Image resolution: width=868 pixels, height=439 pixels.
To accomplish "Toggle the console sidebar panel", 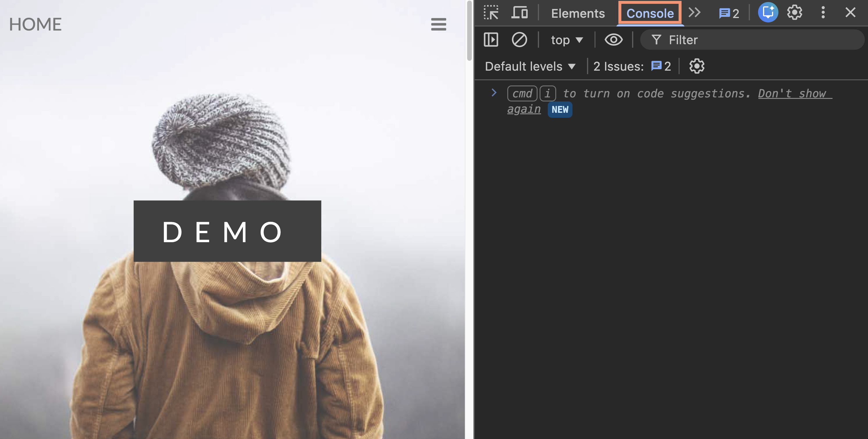I will coord(491,40).
